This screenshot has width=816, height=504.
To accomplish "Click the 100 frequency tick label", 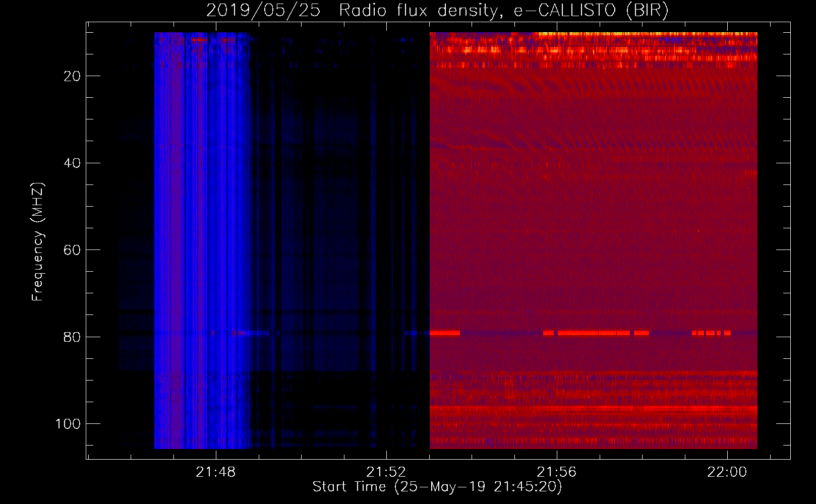I will point(68,424).
